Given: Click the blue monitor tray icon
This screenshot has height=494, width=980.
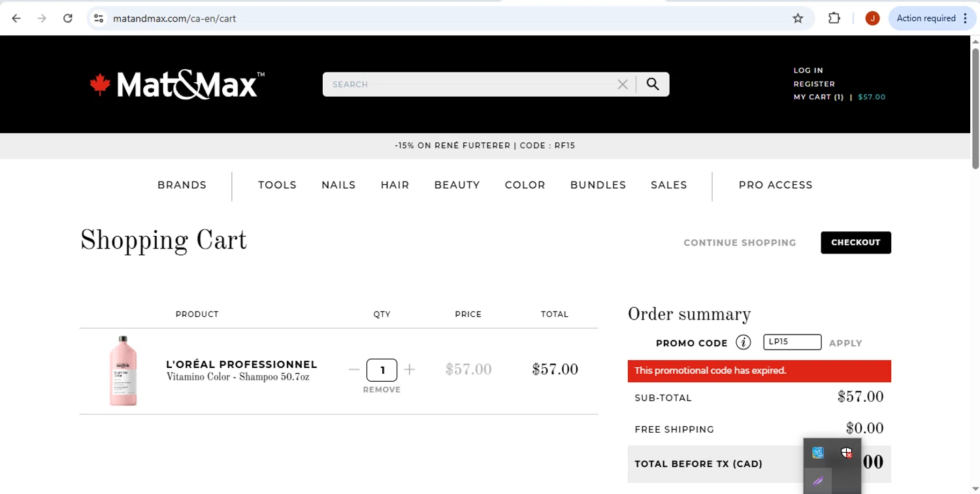Looking at the screenshot, I should pyautogui.click(x=818, y=453).
